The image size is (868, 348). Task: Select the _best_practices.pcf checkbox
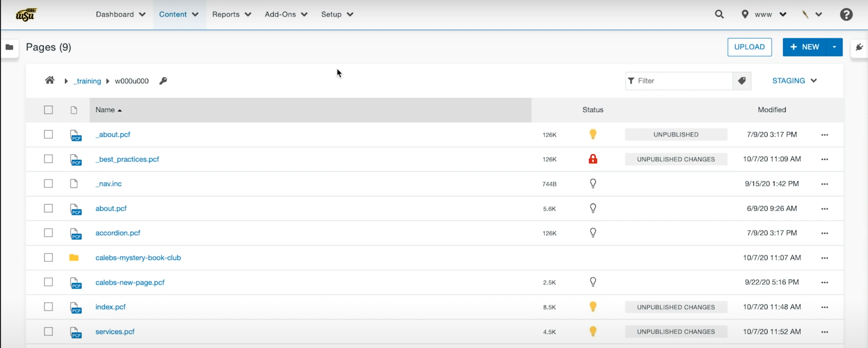tap(49, 159)
